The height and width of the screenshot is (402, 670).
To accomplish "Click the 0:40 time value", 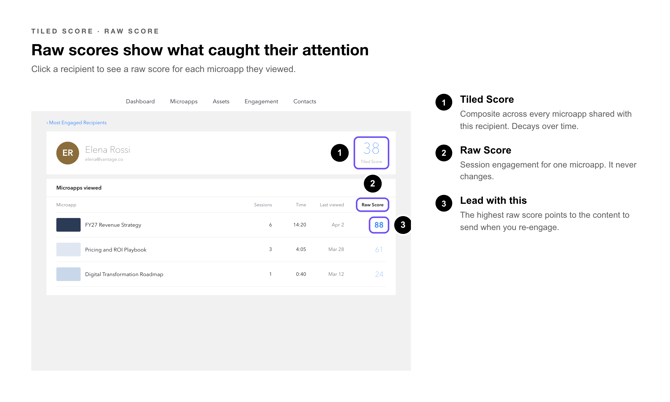I will click(x=301, y=274).
